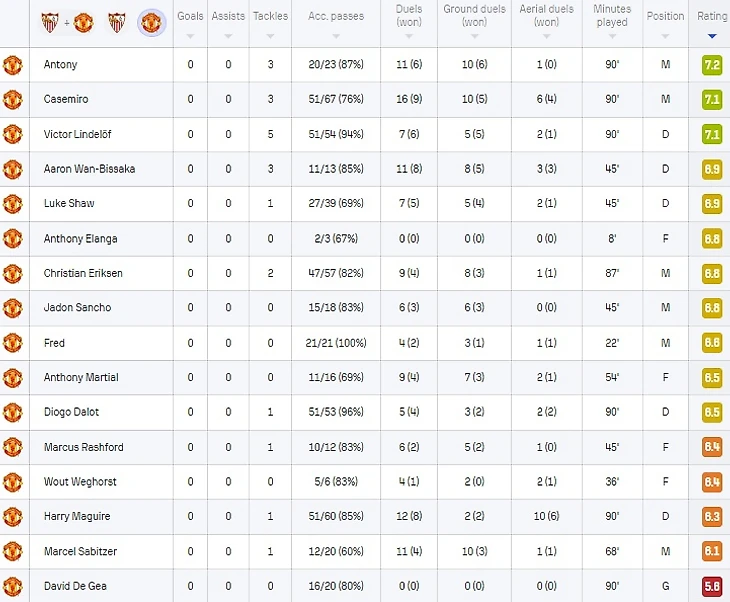Viewport: 730px width, 602px height.
Task: Click Diogo Dalot's team crest icon
Action: click(13, 412)
